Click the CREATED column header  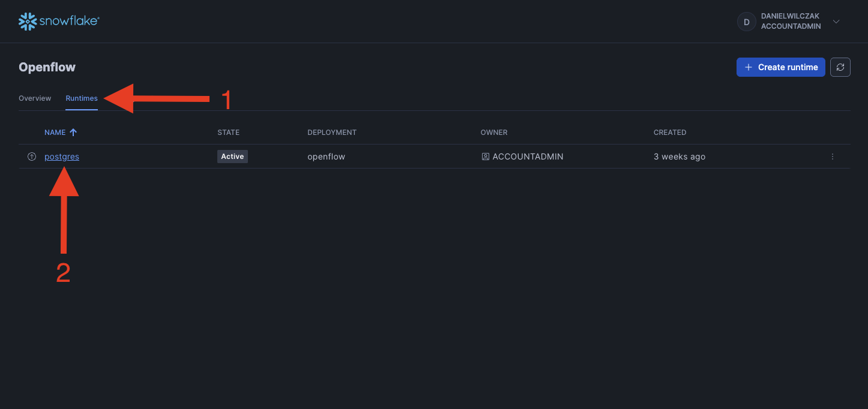click(x=669, y=133)
